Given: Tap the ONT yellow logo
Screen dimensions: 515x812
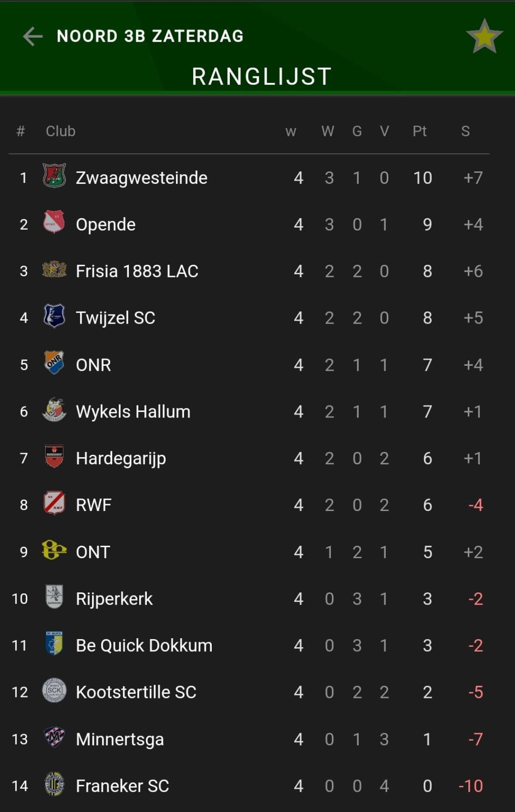Looking at the screenshot, I should click(54, 550).
